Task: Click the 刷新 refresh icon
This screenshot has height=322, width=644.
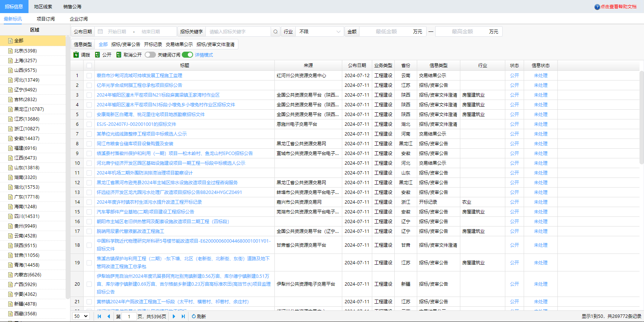Action: [194, 316]
